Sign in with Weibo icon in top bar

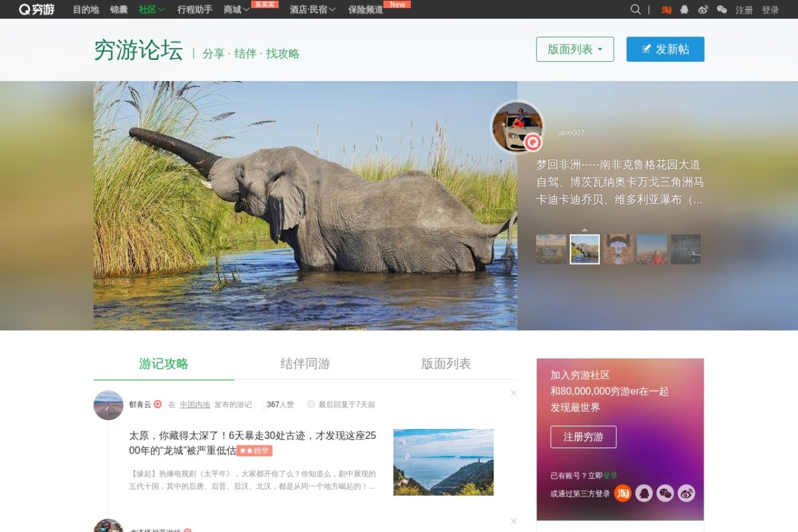click(x=703, y=10)
